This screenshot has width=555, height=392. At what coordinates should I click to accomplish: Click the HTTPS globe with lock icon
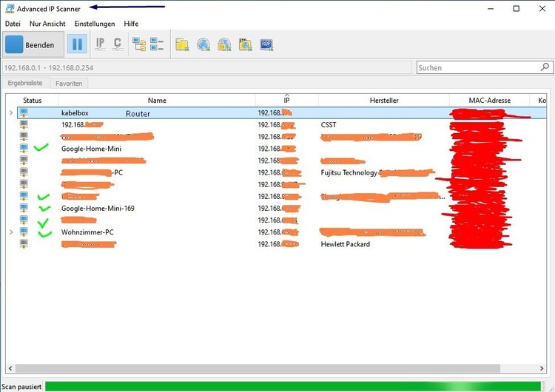click(x=224, y=44)
